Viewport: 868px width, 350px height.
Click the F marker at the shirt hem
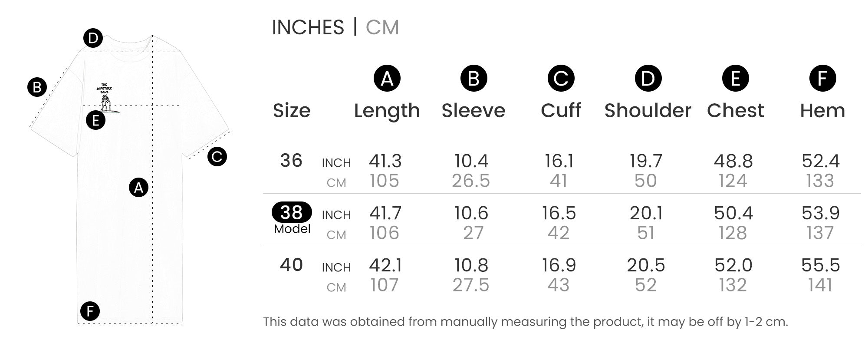(90, 311)
